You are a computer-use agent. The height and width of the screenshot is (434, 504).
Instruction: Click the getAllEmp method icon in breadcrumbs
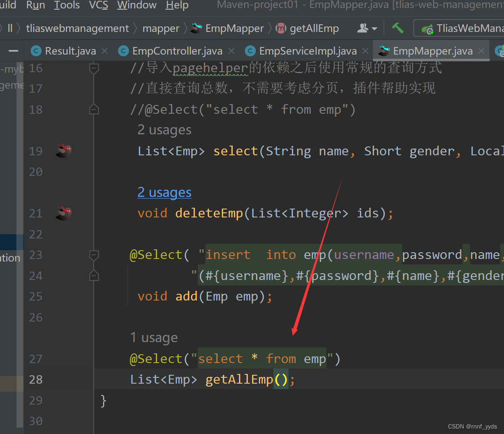(x=281, y=28)
